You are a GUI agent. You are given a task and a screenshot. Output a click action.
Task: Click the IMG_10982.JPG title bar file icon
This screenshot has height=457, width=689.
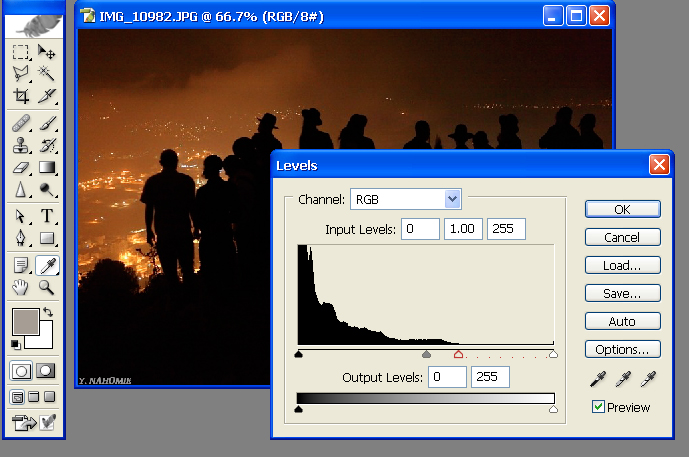coord(88,16)
